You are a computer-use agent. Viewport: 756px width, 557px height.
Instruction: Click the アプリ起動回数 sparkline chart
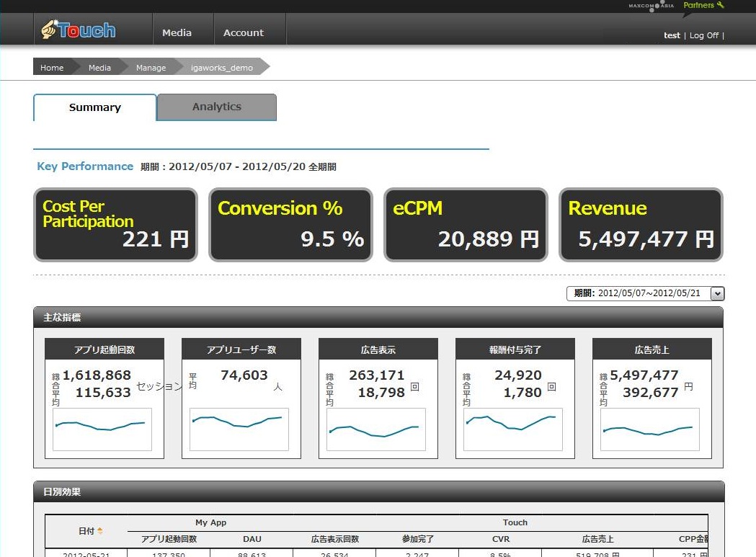[x=102, y=429]
